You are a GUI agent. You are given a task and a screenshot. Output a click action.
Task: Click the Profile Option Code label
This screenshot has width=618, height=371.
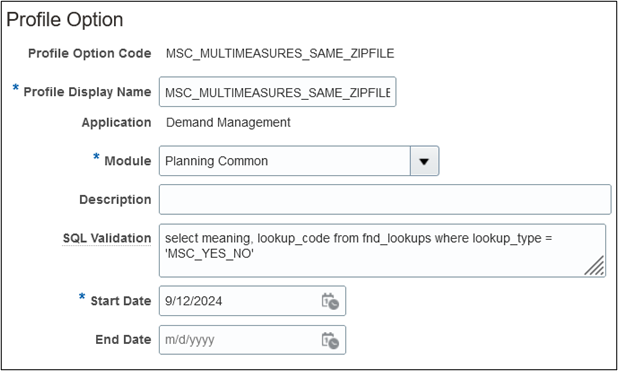tap(89, 53)
